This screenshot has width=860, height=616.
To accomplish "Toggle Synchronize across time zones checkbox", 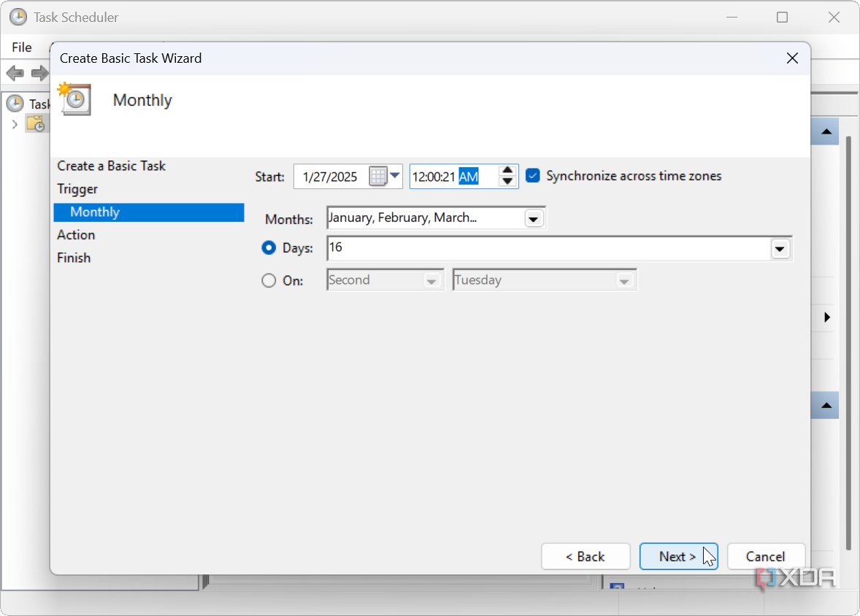I will (532, 175).
